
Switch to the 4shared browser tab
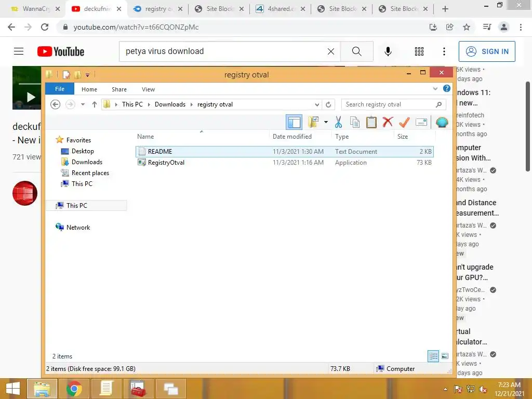click(x=280, y=9)
